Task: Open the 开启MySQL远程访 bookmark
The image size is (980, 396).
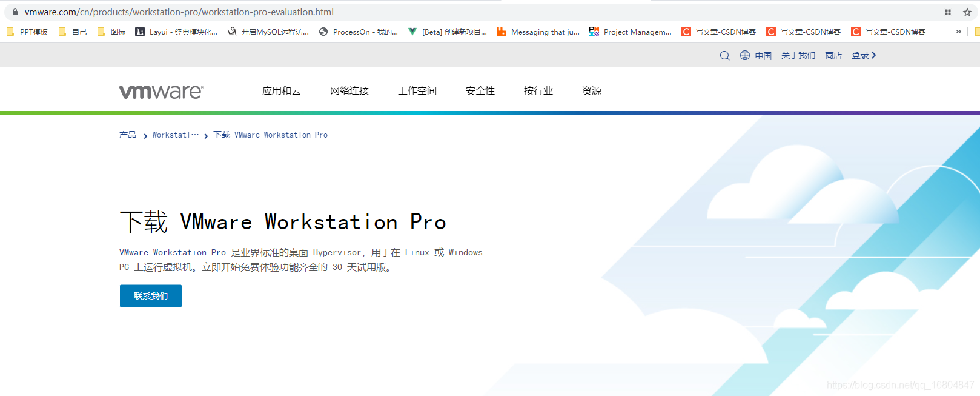Action: [x=268, y=32]
